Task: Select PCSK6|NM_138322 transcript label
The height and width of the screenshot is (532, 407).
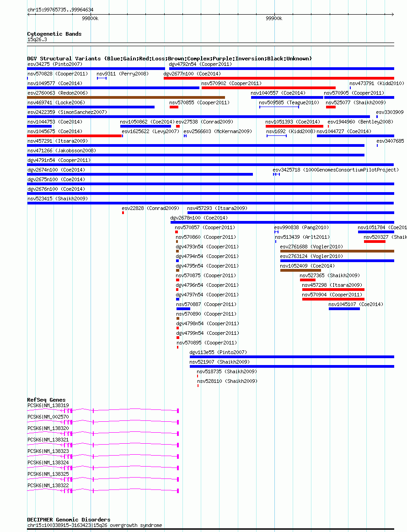Action: pos(48,485)
